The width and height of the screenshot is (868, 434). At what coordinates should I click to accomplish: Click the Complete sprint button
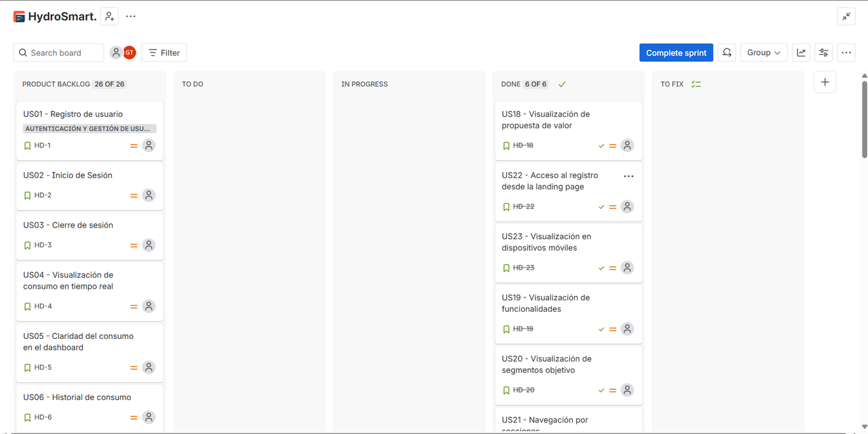point(676,52)
